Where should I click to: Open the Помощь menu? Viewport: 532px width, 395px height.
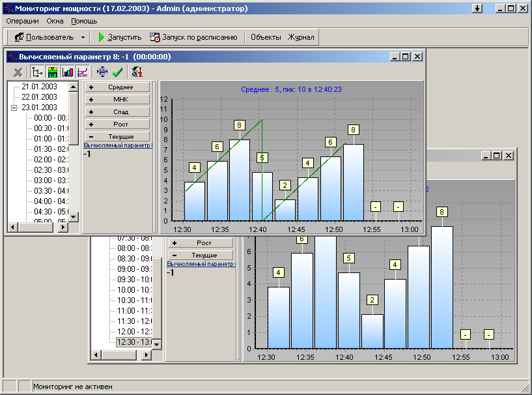click(x=84, y=21)
